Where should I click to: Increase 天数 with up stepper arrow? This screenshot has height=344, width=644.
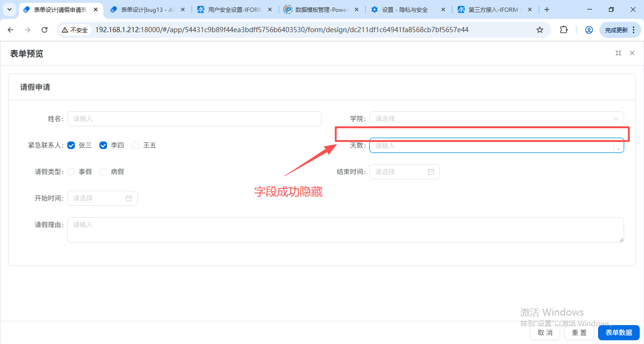tap(618, 141)
